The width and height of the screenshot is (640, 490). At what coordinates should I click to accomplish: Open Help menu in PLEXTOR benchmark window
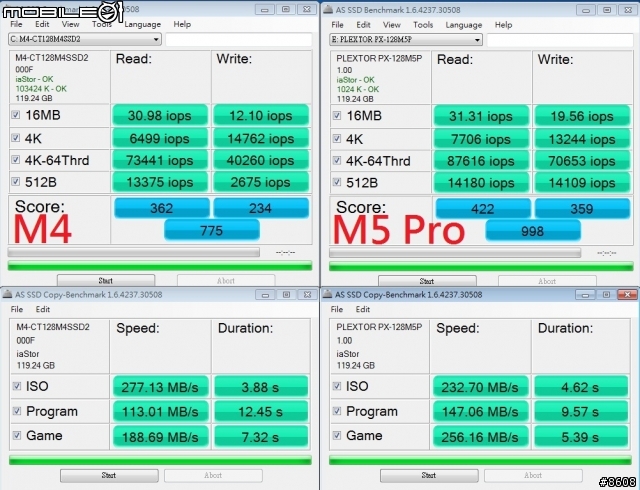coord(503,24)
